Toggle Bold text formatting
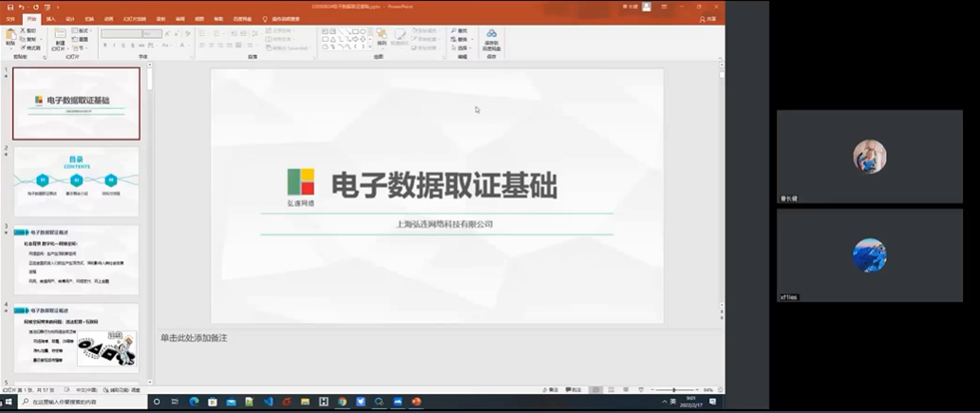 [104, 46]
